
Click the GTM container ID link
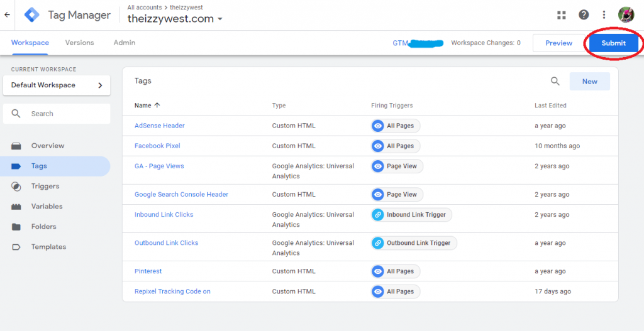click(418, 43)
